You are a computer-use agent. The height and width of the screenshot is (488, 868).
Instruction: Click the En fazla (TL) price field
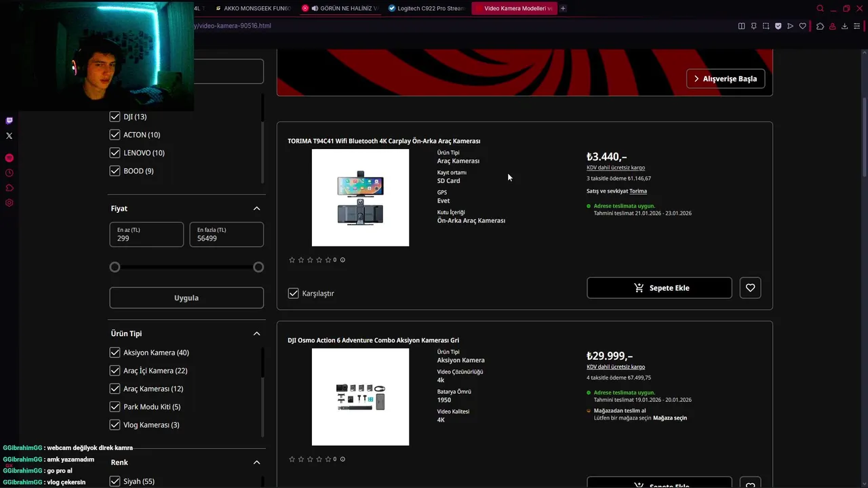click(226, 235)
